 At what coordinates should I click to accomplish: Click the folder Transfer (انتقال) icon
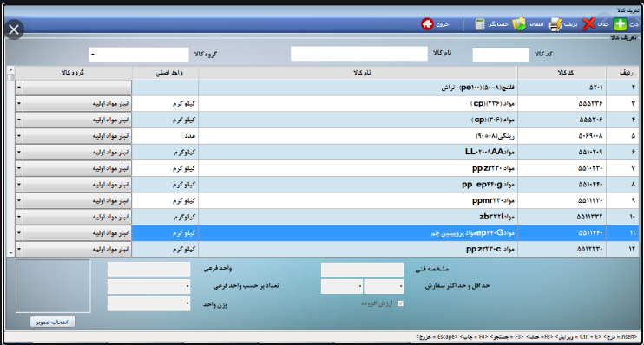coord(519,24)
